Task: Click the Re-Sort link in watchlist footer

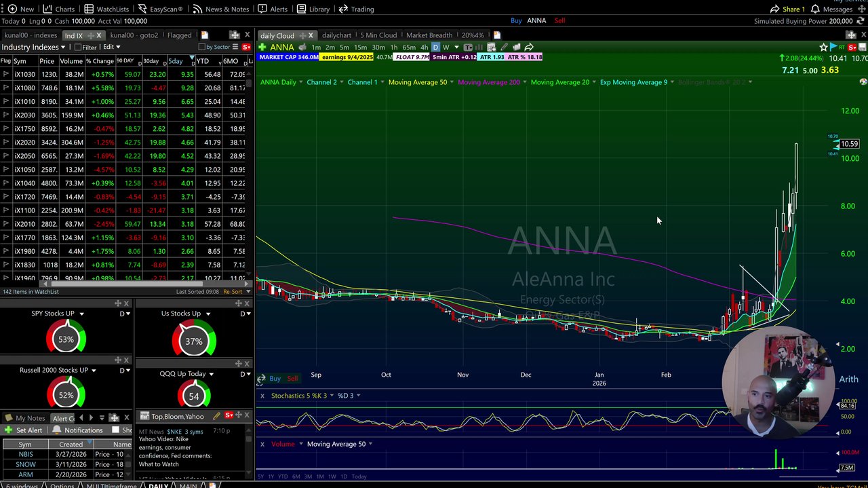Action: [233, 292]
